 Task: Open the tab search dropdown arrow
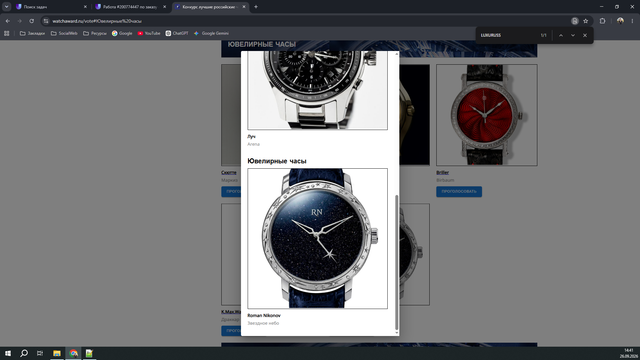pos(7,7)
